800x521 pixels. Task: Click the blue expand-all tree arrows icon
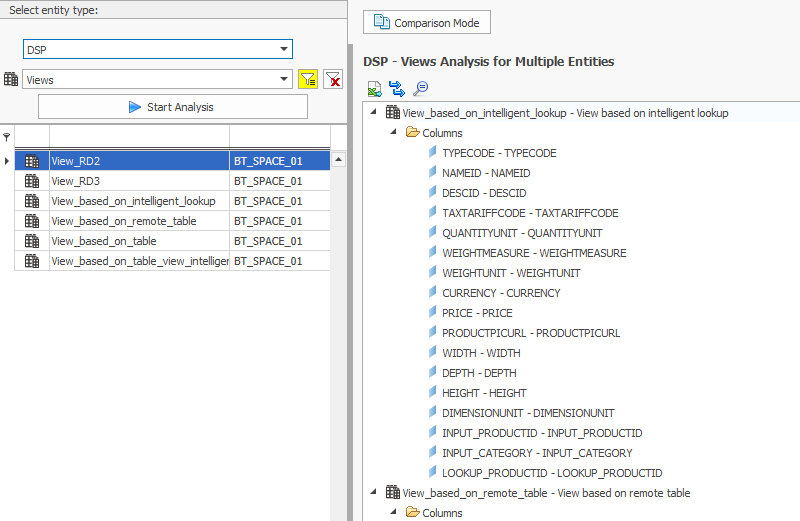(397, 88)
